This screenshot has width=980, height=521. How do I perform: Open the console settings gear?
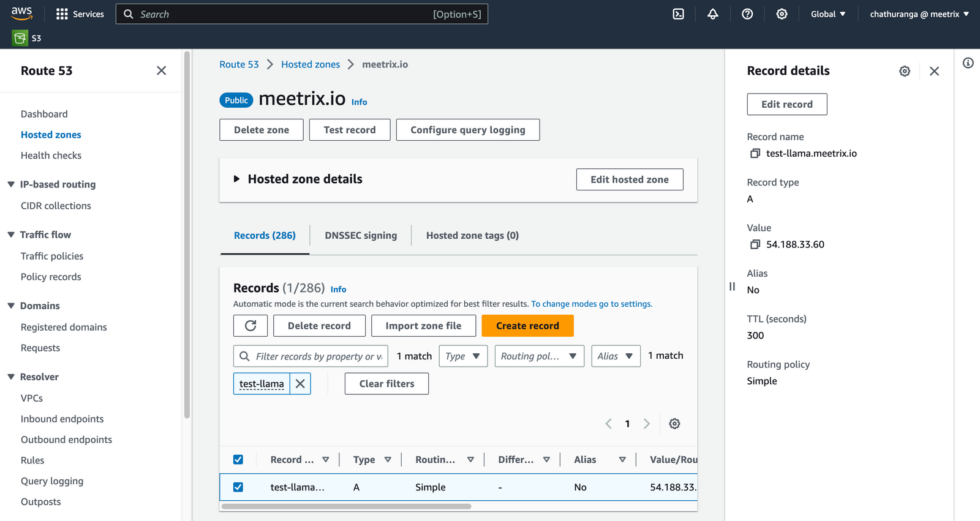point(782,14)
